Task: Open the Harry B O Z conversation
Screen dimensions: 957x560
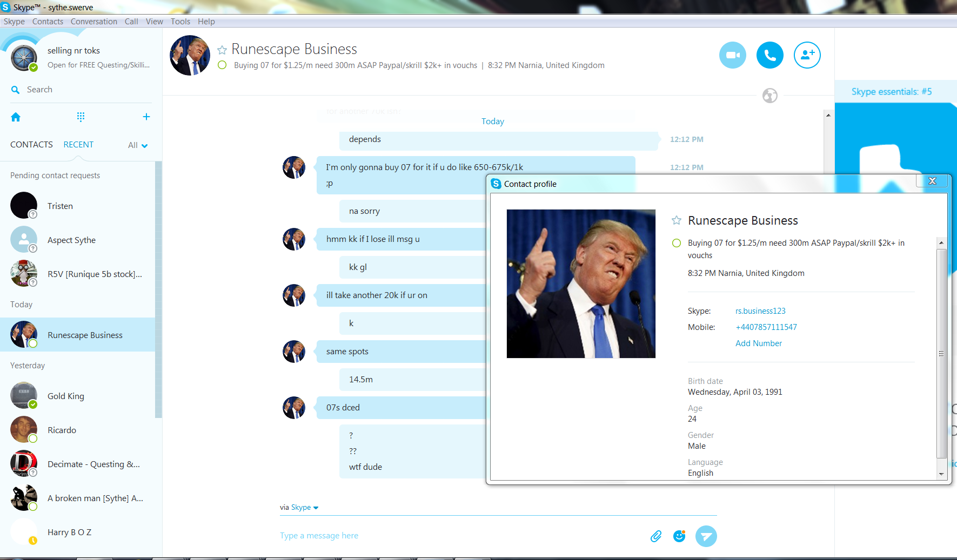Action: point(78,532)
